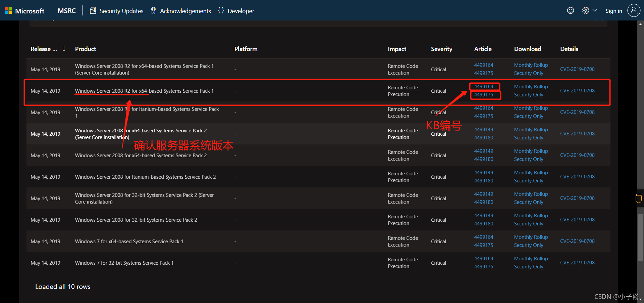Image resolution: width=644 pixels, height=303 pixels.
Task: Open the MSRC home link
Action: click(x=67, y=11)
